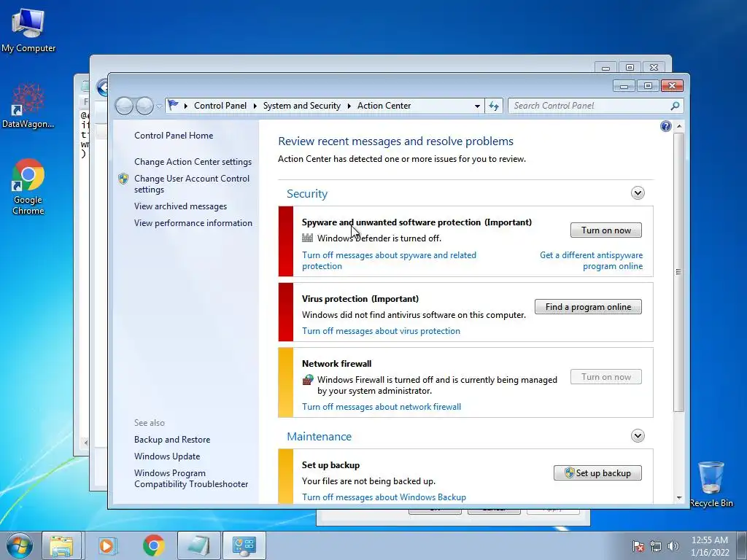Screen dimensions: 747x560
Task: Open Control Panel Home link
Action: (174, 136)
